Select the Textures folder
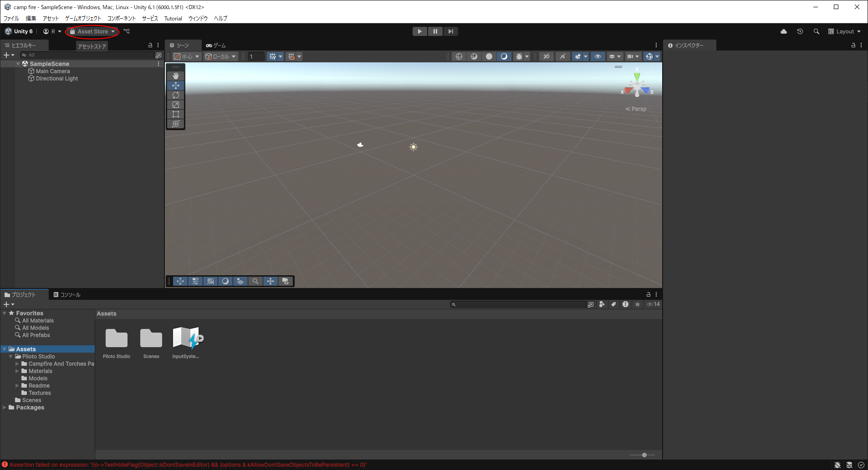This screenshot has width=868, height=470. [40, 393]
